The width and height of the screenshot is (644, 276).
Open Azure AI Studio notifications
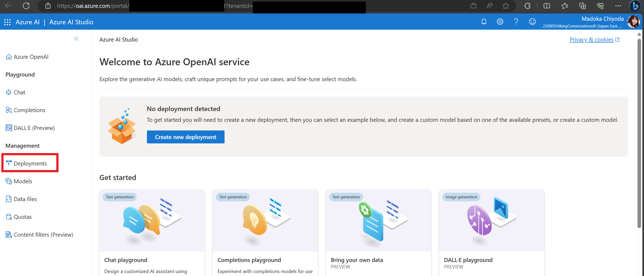click(484, 22)
